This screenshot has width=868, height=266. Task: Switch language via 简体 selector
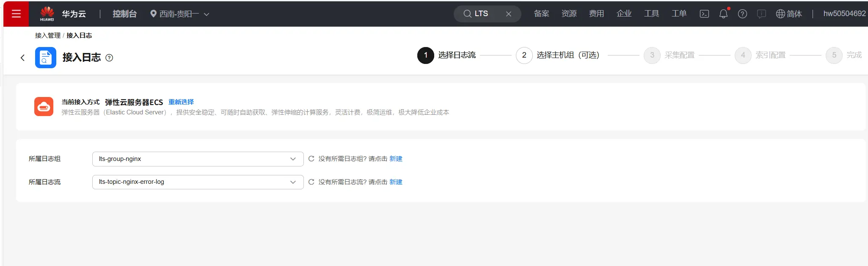coord(789,14)
